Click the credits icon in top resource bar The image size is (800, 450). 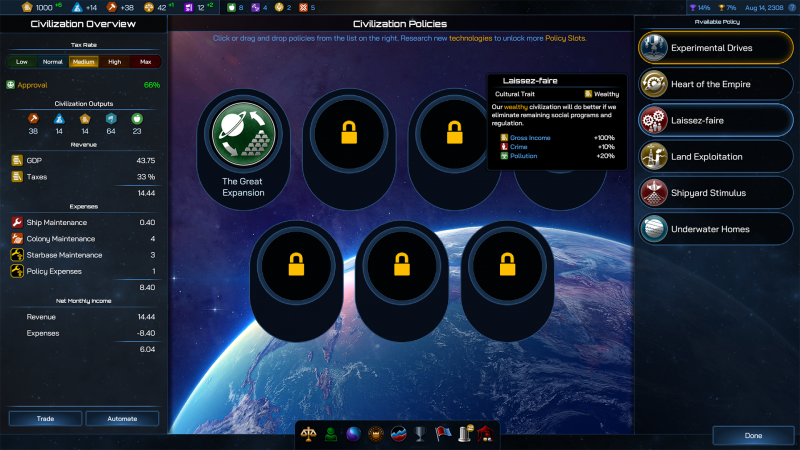tap(27, 7)
